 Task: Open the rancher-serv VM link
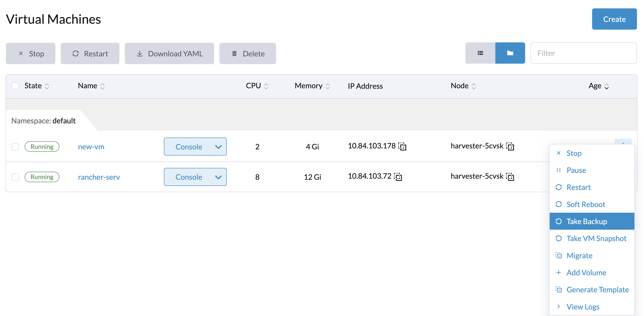pos(99,177)
